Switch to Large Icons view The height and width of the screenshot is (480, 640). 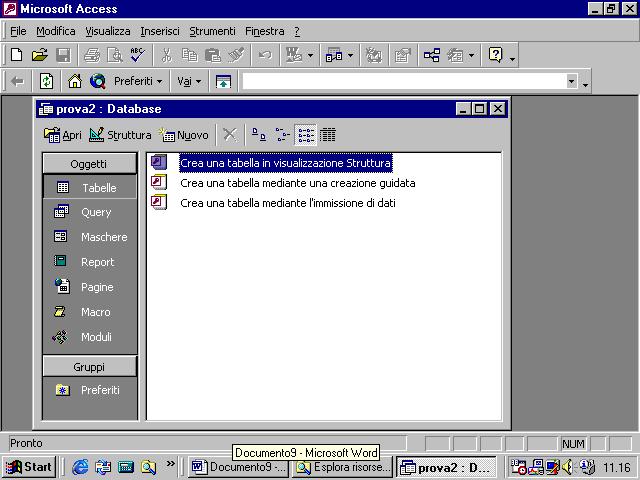pos(259,135)
